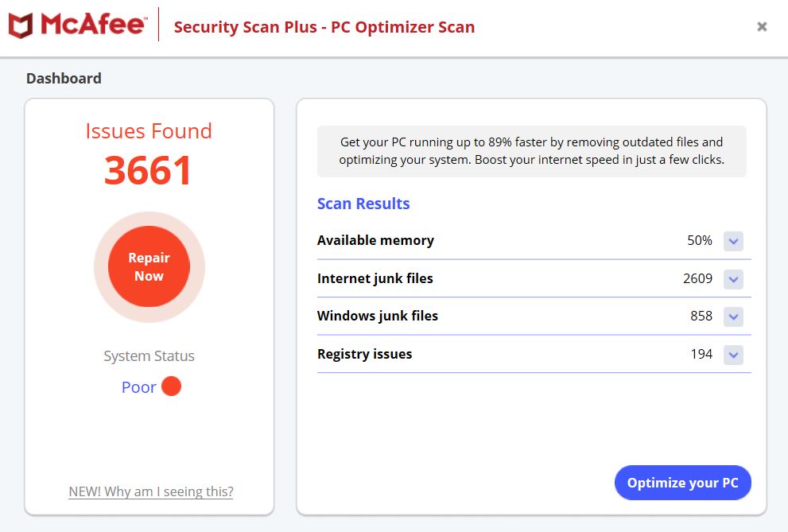The width and height of the screenshot is (788, 532).
Task: Click the Dashboard heading
Action: (64, 78)
